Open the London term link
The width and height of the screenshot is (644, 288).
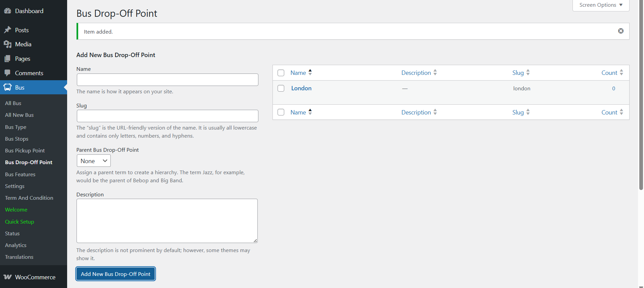tap(301, 88)
